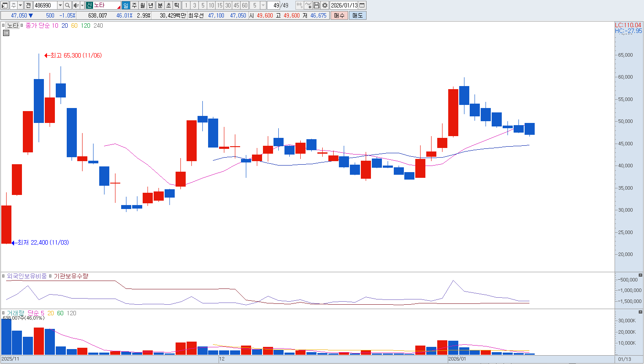Click the data grid icon below 노타 label
The height and width of the screenshot is (364, 644).
6,33
